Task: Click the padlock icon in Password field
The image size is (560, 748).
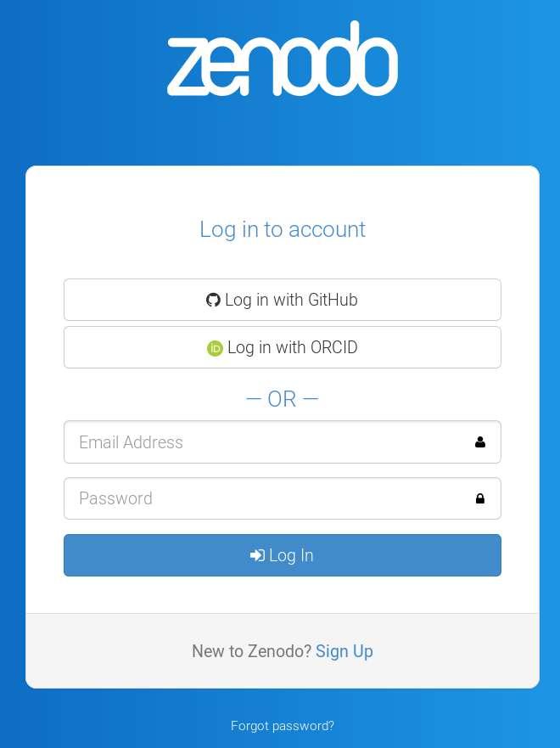Action: point(480,498)
